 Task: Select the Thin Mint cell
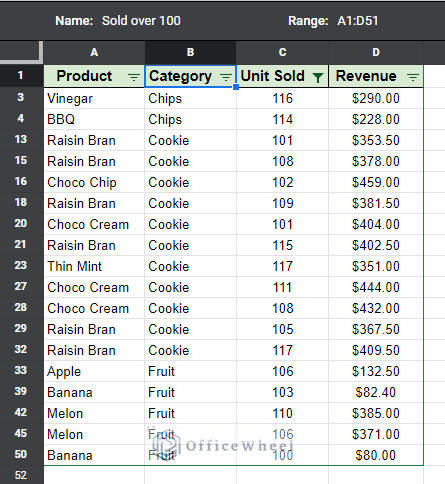pyautogui.click(x=94, y=266)
